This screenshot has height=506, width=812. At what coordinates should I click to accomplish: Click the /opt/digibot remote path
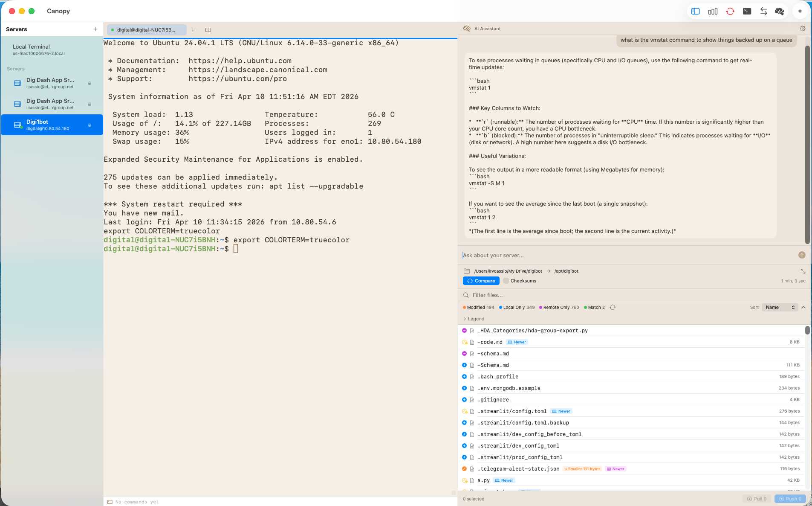tap(566, 271)
